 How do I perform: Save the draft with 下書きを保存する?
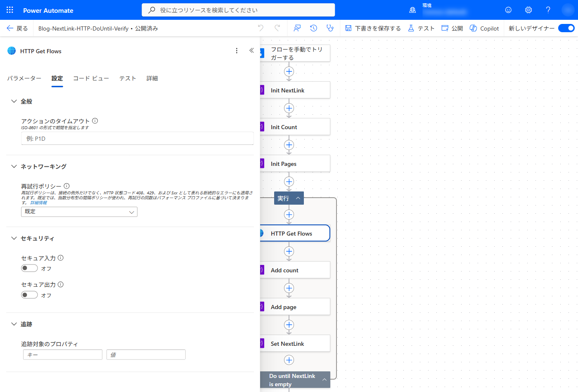click(373, 28)
